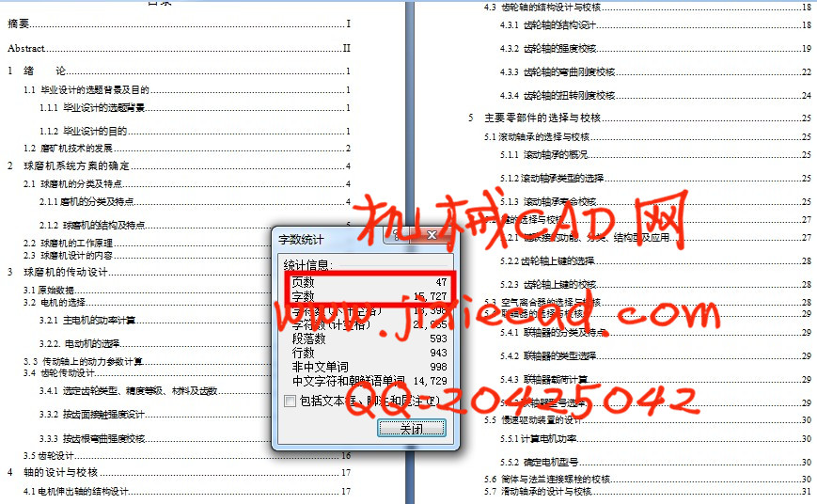Open the 摘要 entry in the contents
Image resolution: width=817 pixels, height=504 pixels.
(x=19, y=24)
